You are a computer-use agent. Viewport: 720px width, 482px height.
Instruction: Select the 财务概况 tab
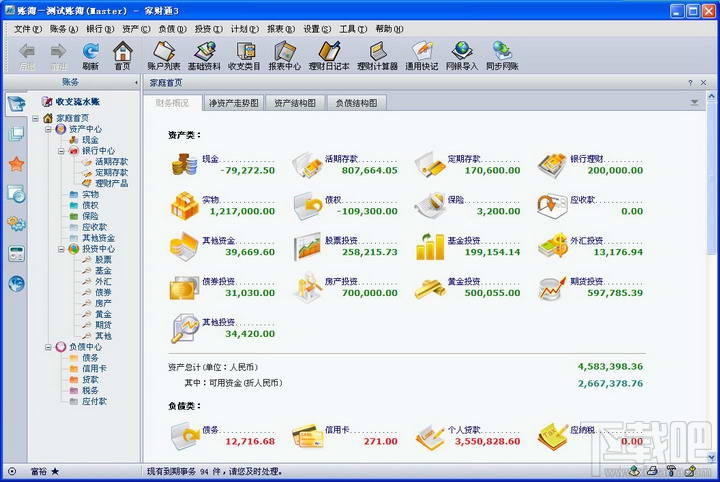click(172, 103)
